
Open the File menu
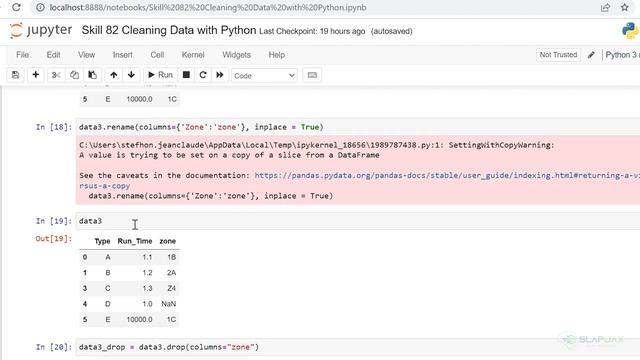tap(22, 55)
